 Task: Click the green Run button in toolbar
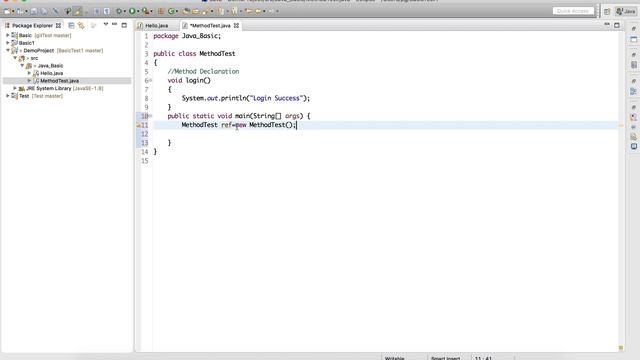(132, 11)
